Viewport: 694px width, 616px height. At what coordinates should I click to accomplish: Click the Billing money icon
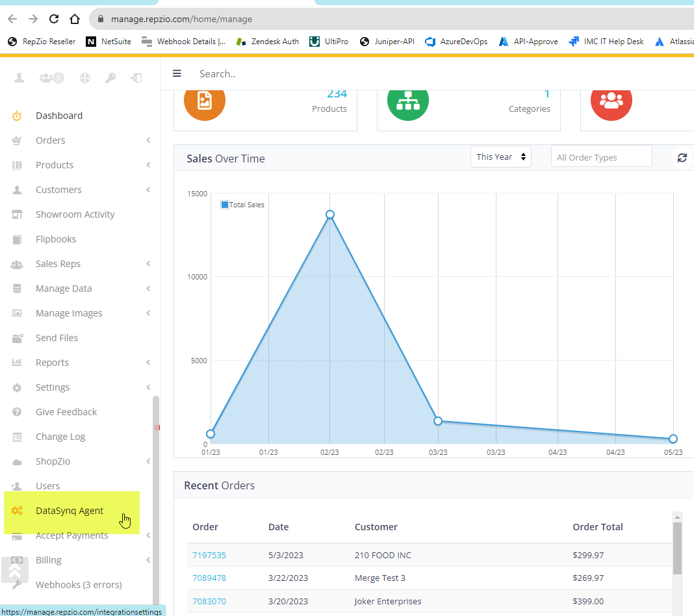click(x=17, y=560)
